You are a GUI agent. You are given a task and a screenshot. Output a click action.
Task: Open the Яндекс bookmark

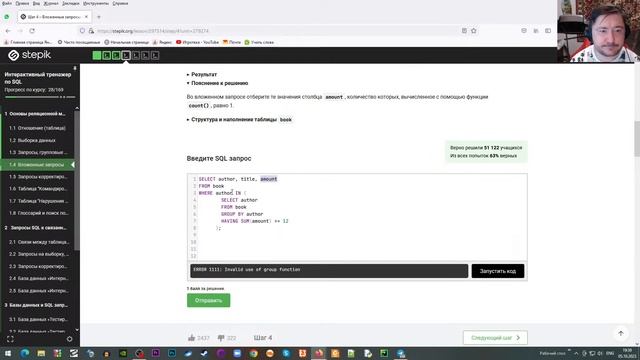[x=162, y=42]
